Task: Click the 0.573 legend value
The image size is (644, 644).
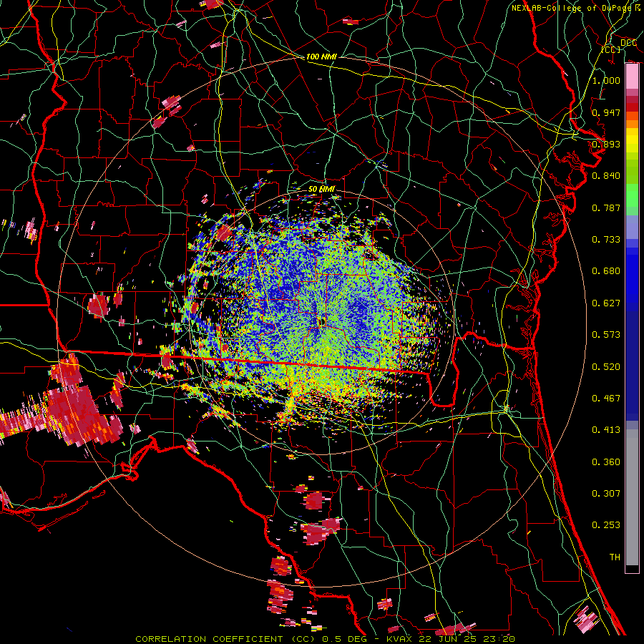Action: point(606,335)
